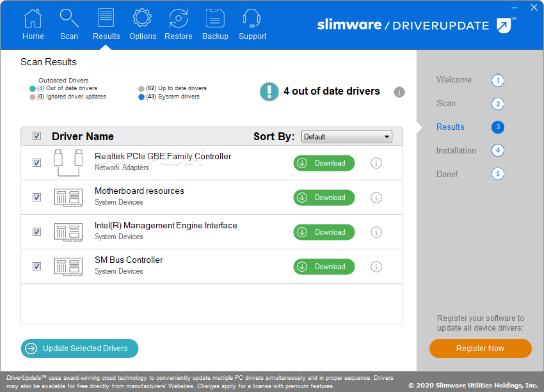Uncheck the Motherboard resources checkbox
Screen dimensions: 544x392
click(36, 197)
